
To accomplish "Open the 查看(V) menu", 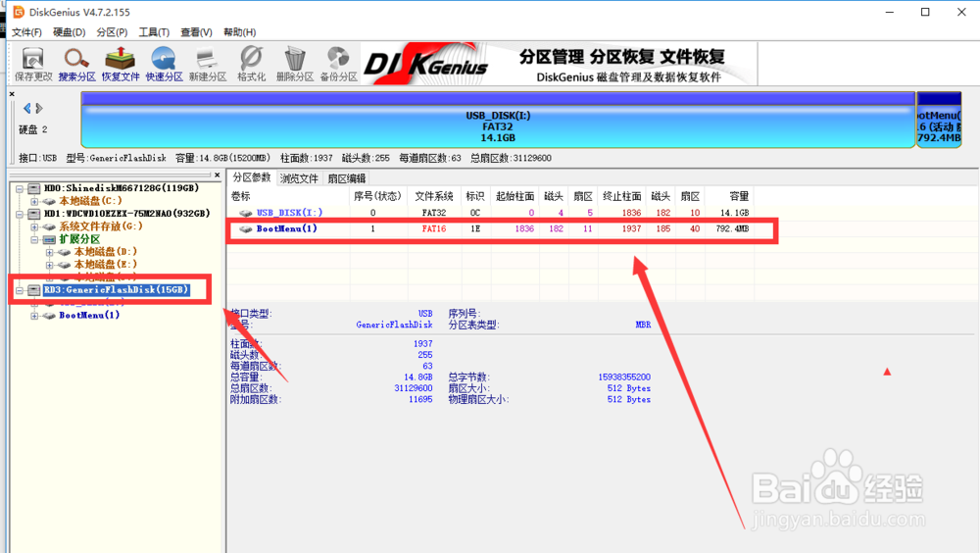I will (196, 32).
